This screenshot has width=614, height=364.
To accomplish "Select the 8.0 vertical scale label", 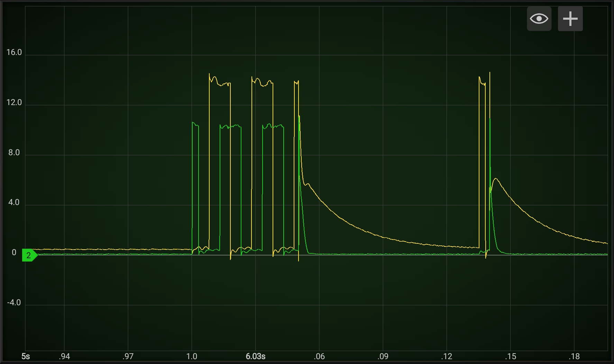I will coord(14,152).
